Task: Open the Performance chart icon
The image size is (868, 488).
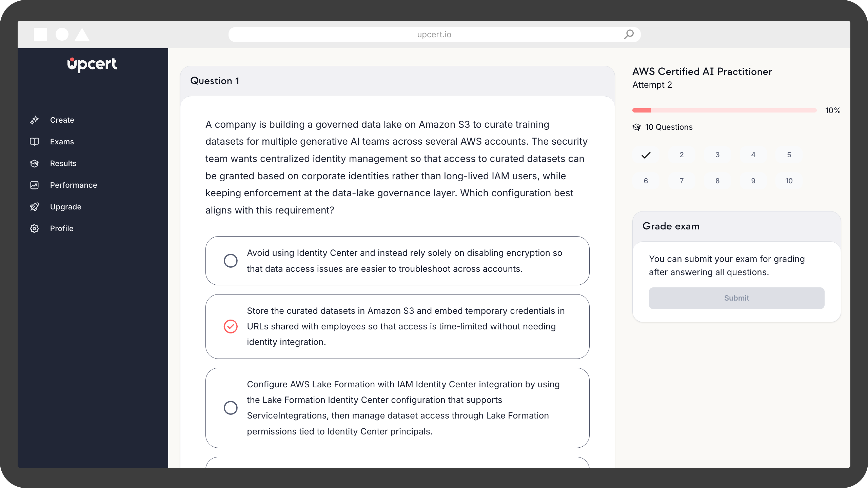Action: 35,185
